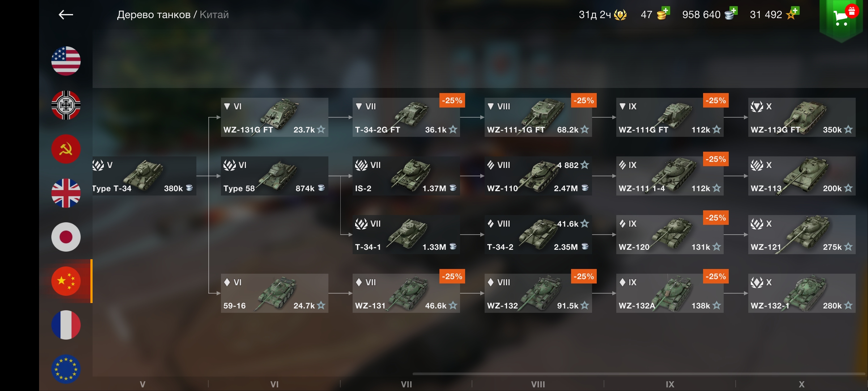Select the USA flag nation
868x391 pixels.
tap(66, 61)
